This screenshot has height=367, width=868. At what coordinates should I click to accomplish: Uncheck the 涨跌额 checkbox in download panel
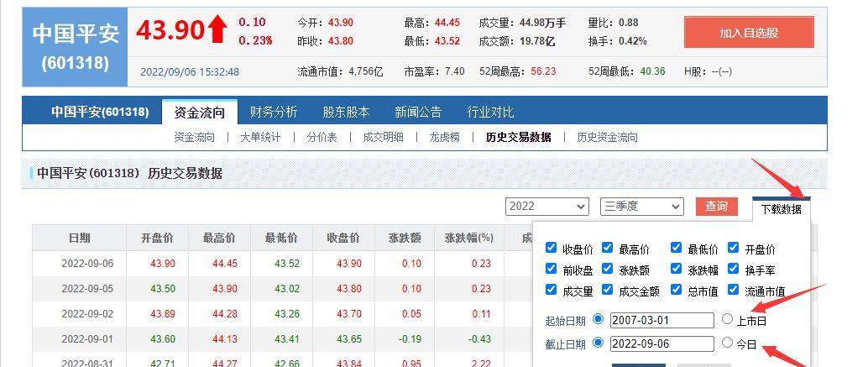click(x=607, y=269)
